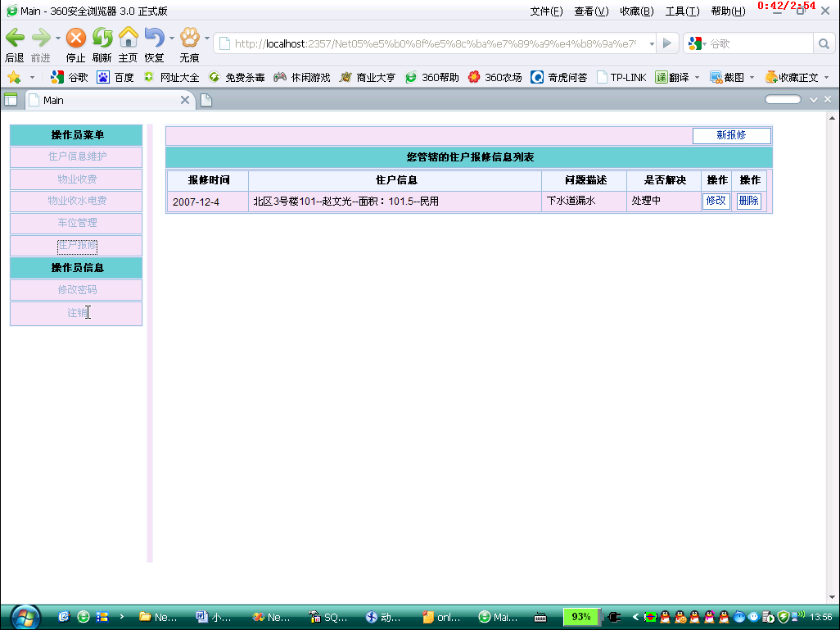Viewport: 840px width, 630px height.
Task: Expand the 收藏正文 dropdown arrow
Action: pos(826,78)
